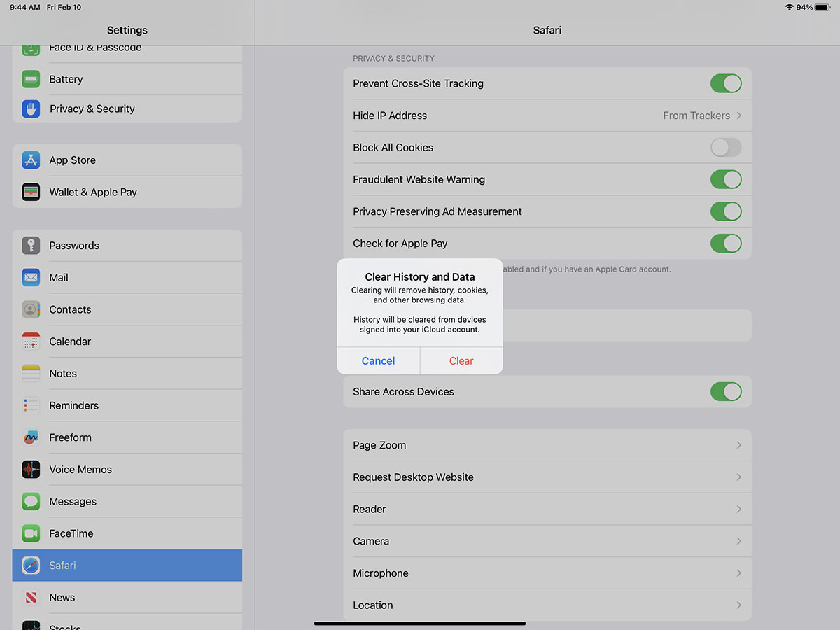Select the Reminders icon

pyautogui.click(x=31, y=405)
